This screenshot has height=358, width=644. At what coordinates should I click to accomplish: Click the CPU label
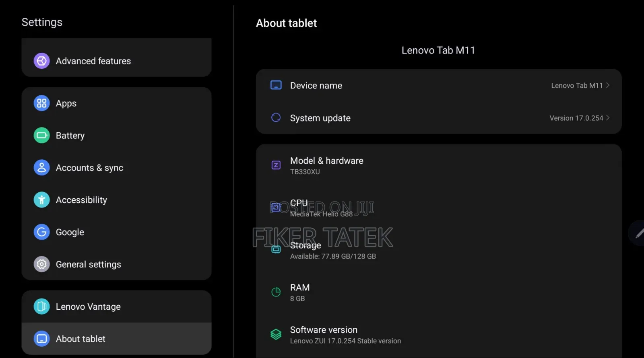pos(299,203)
